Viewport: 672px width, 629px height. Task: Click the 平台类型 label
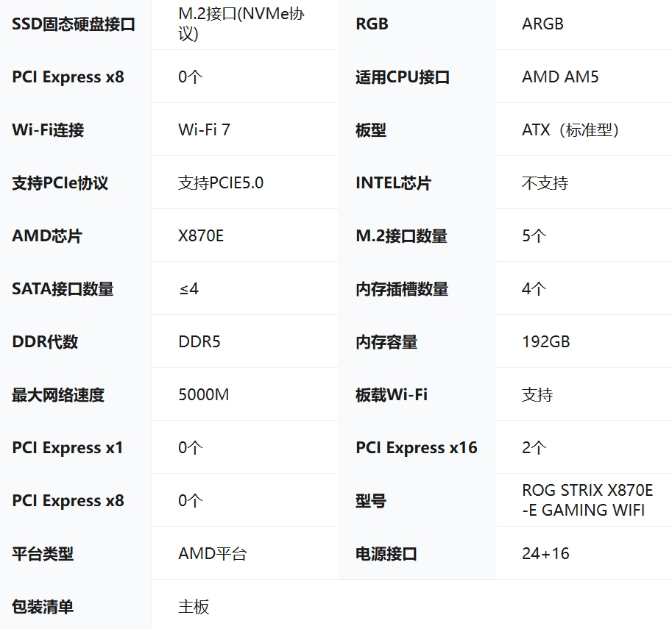point(43,554)
